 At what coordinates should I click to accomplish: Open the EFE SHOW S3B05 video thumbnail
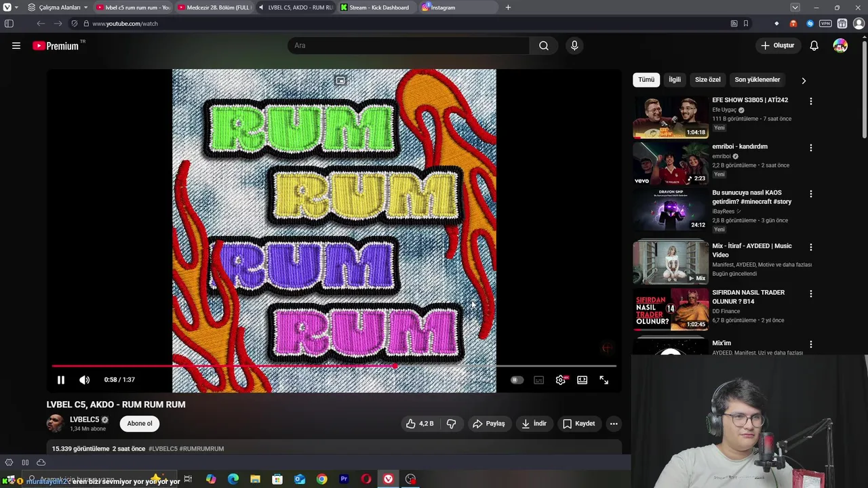point(670,117)
